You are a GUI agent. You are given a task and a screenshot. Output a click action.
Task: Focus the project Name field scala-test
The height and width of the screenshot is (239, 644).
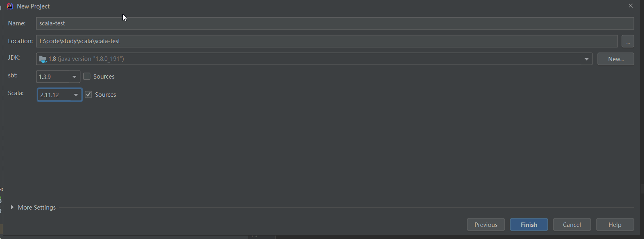[335, 23]
